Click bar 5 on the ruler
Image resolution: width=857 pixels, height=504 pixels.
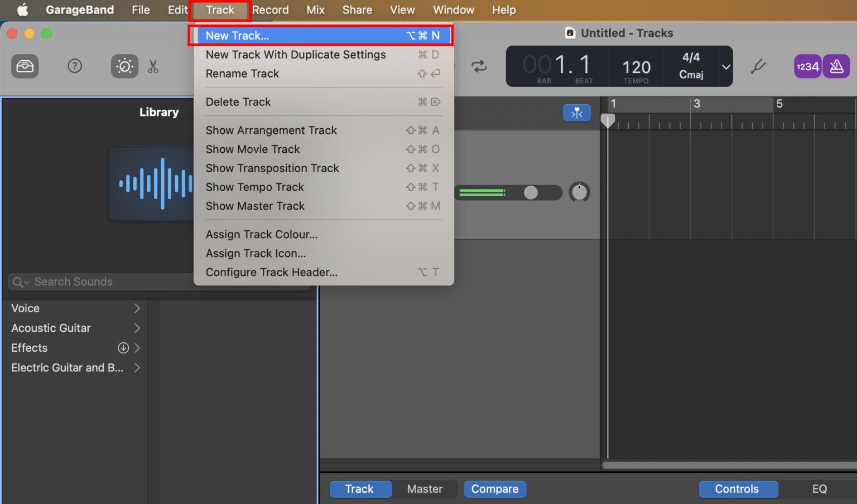(x=779, y=104)
